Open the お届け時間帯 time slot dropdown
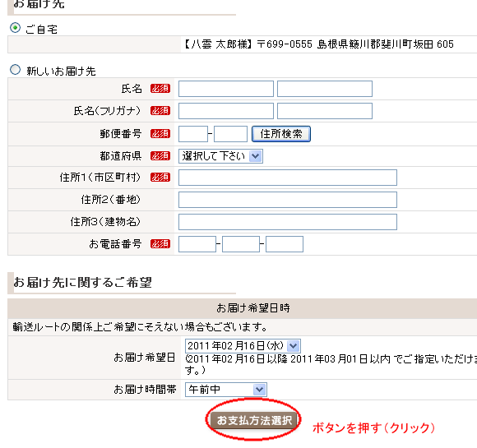 point(225,390)
